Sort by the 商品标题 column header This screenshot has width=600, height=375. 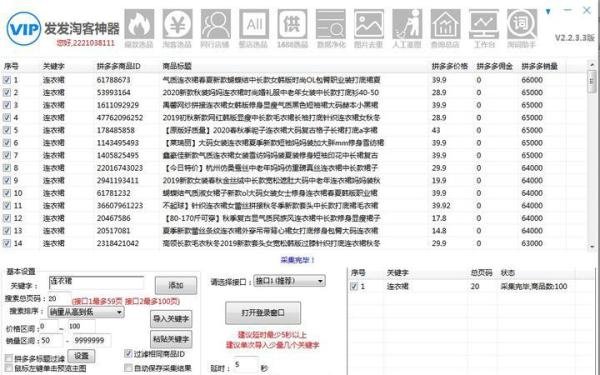[177, 66]
